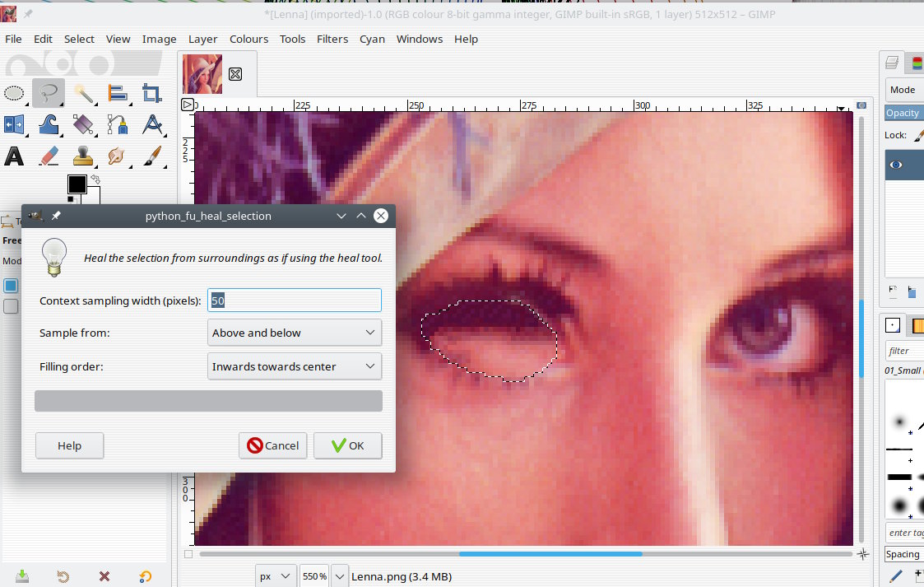Toggle the highlighted blue tool option checkbox
This screenshot has height=587, width=924.
tap(11, 286)
